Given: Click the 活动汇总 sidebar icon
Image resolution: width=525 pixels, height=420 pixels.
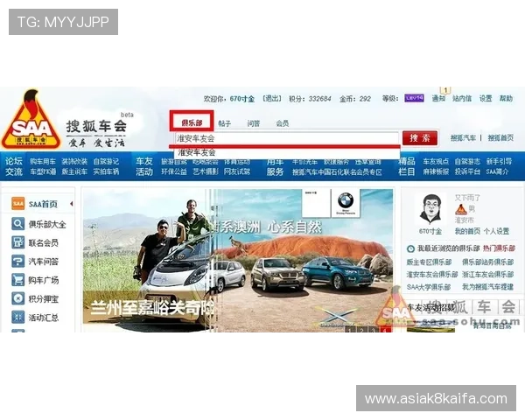Looking at the screenshot, I should [x=17, y=317].
